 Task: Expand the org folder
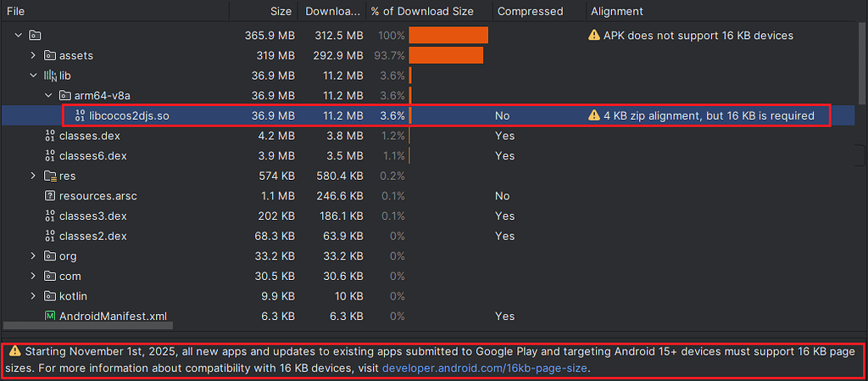click(33, 256)
